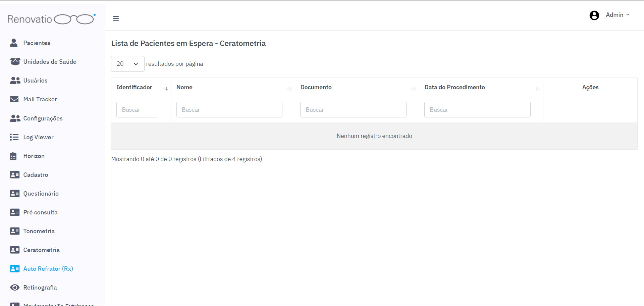The width and height of the screenshot is (644, 306).
Task: Click the Horizon clipboard icon
Action: [13, 156]
